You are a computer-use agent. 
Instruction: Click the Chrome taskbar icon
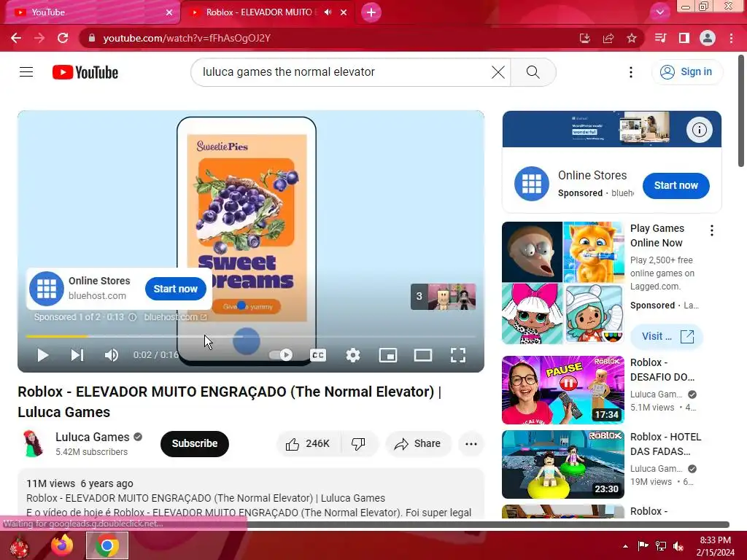(107, 545)
